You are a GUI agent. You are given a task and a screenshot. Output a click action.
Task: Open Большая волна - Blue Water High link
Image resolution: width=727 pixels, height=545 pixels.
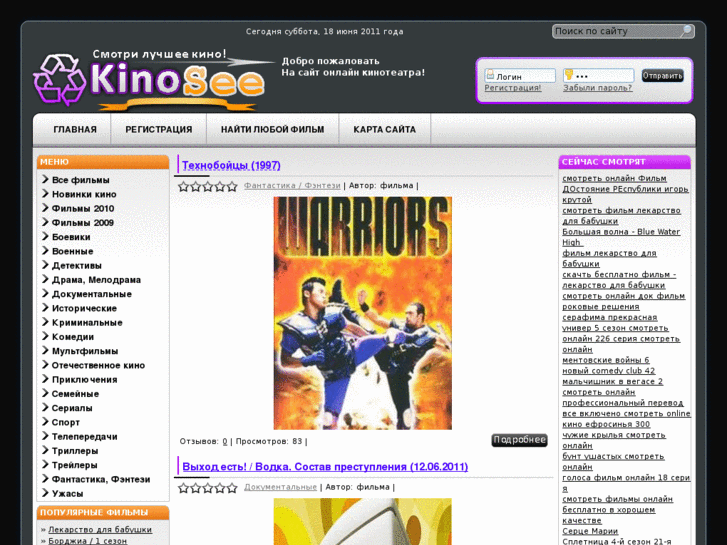tap(621, 237)
